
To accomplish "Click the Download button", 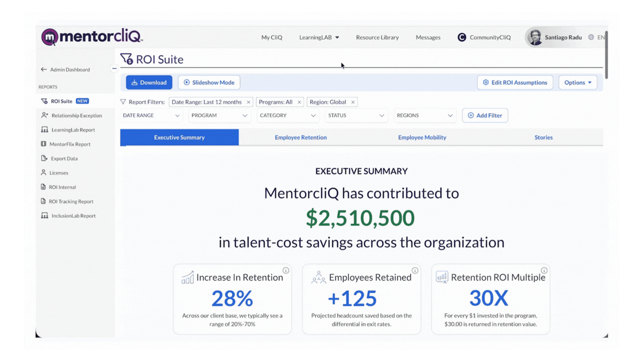I will click(149, 83).
